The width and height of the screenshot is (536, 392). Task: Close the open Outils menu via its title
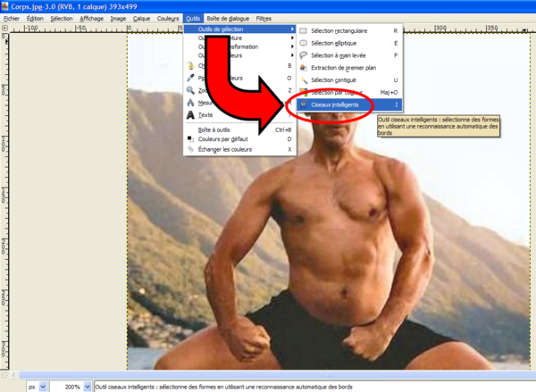tap(193, 19)
